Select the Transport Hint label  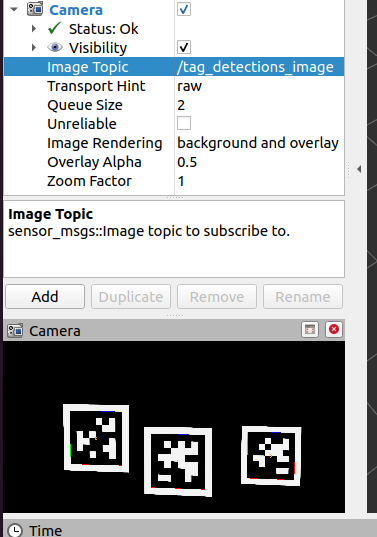[x=96, y=86]
